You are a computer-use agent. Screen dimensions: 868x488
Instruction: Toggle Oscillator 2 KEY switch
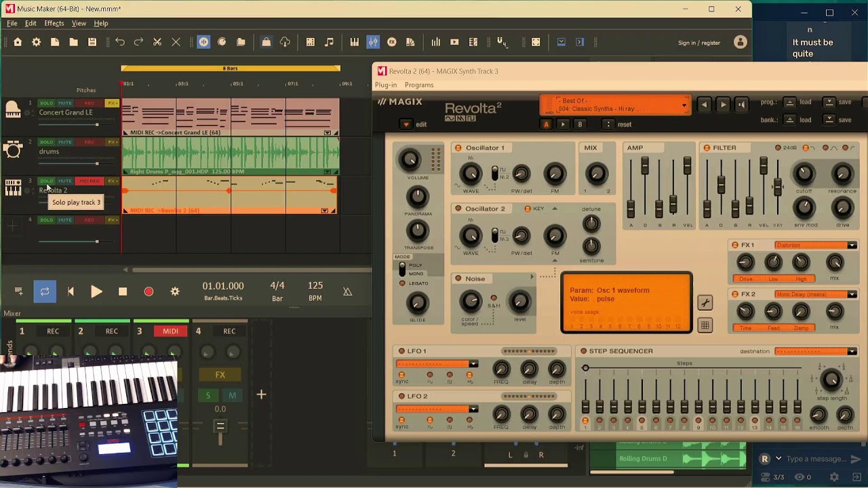pyautogui.click(x=528, y=209)
